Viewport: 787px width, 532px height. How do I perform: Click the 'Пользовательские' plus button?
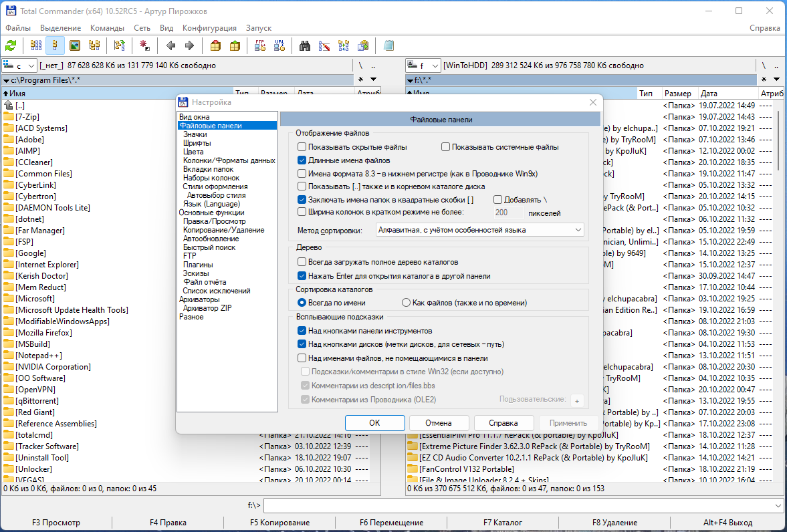pos(576,401)
